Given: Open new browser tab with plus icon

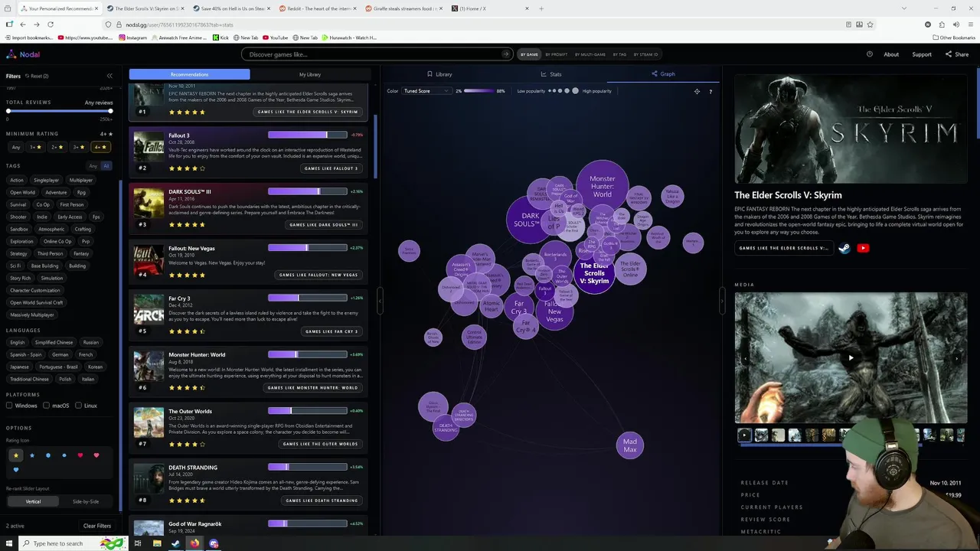Looking at the screenshot, I should [541, 8].
